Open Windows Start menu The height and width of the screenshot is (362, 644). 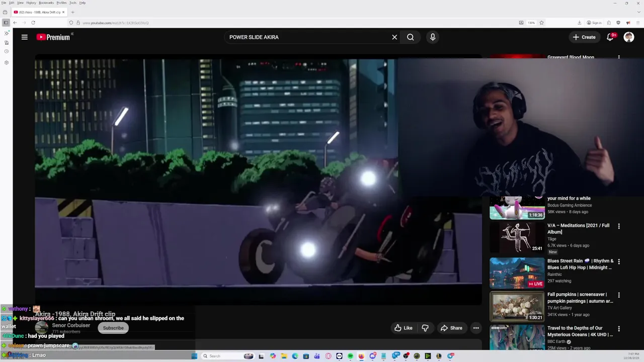pos(194,356)
